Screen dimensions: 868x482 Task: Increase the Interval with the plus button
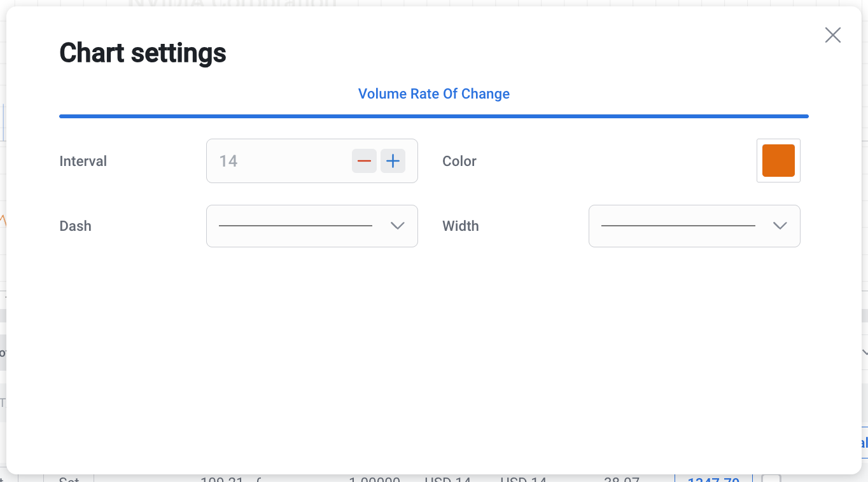pos(393,162)
